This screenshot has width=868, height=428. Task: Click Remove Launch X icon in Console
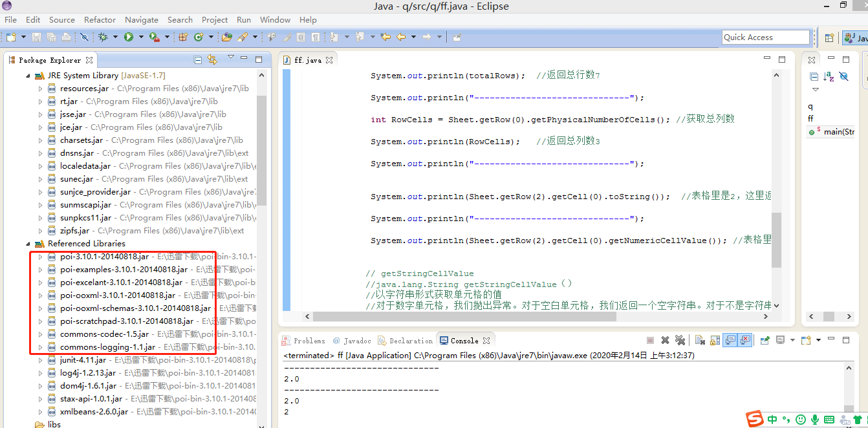point(665,340)
